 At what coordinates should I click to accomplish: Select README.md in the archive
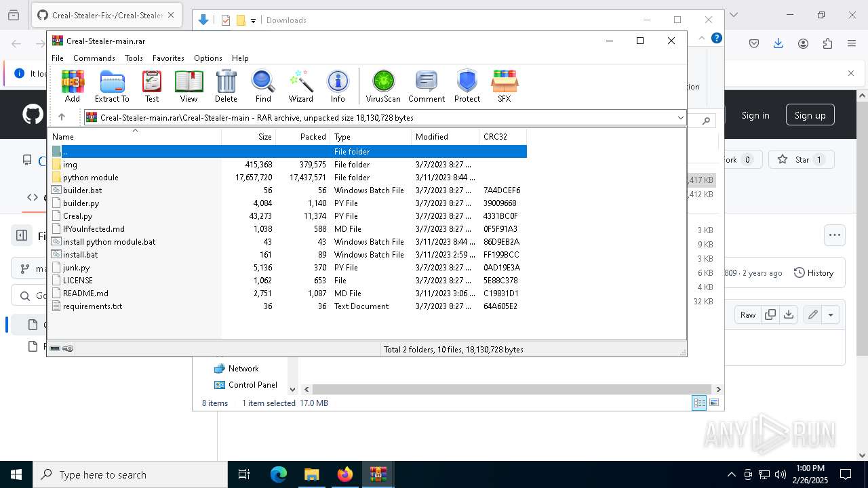pos(288,293)
